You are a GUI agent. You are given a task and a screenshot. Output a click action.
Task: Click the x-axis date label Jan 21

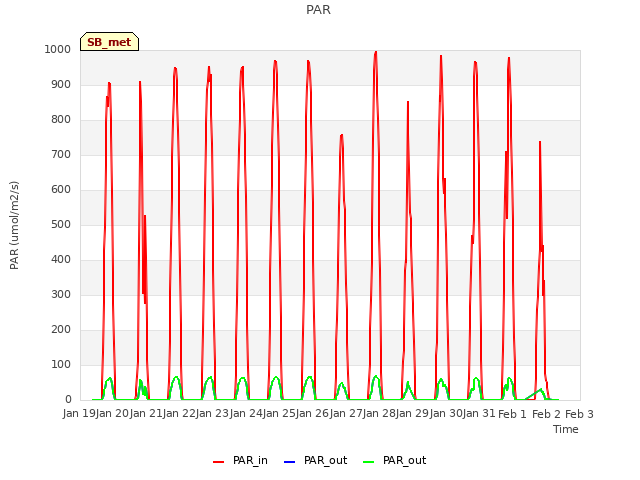tap(145, 414)
